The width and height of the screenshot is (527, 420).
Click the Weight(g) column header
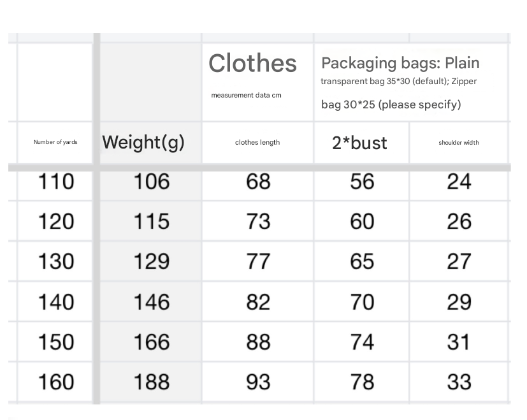[x=143, y=142]
